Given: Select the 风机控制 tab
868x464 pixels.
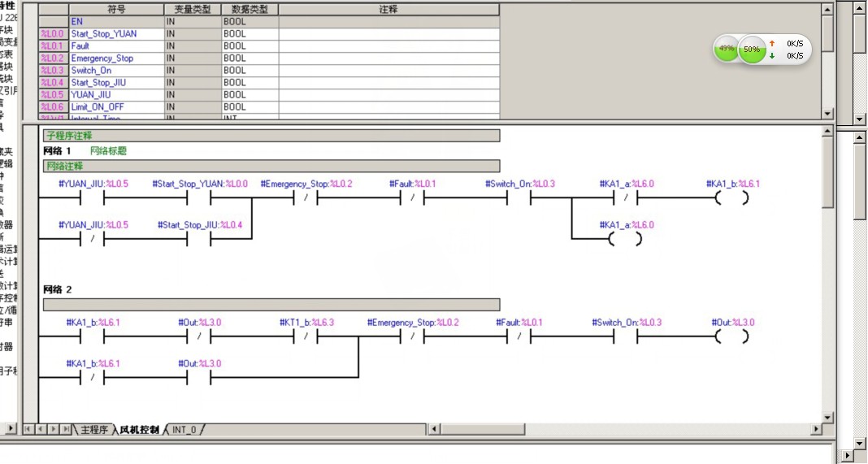Looking at the screenshot, I should [139, 429].
